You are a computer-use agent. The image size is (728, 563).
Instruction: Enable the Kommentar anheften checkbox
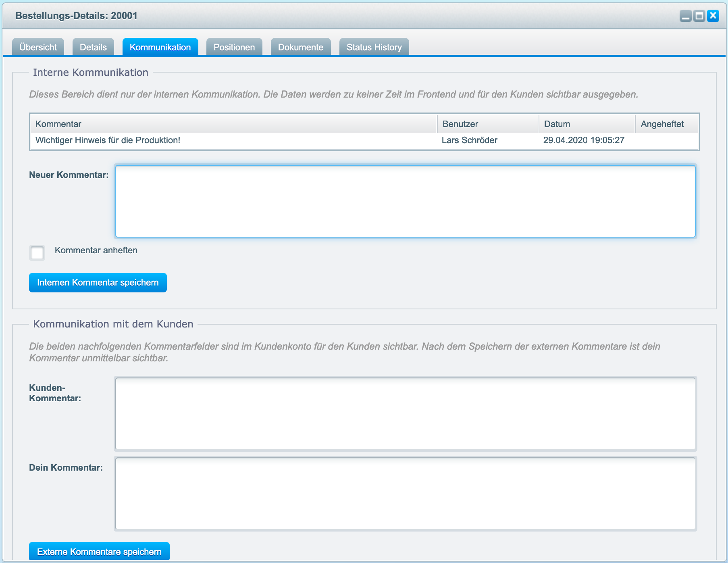point(37,253)
